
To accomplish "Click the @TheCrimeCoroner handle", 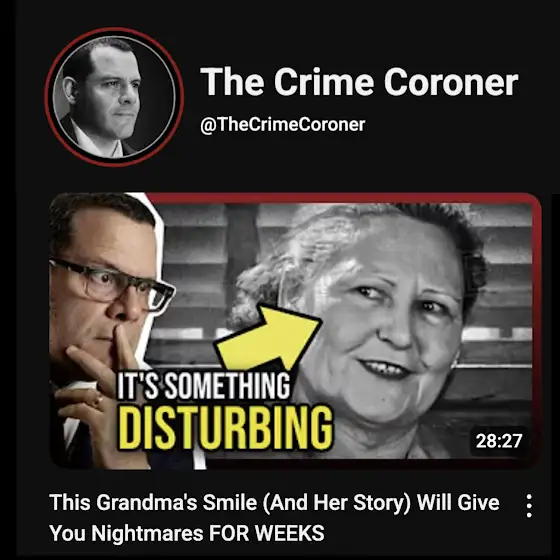I will pyautogui.click(x=282, y=125).
